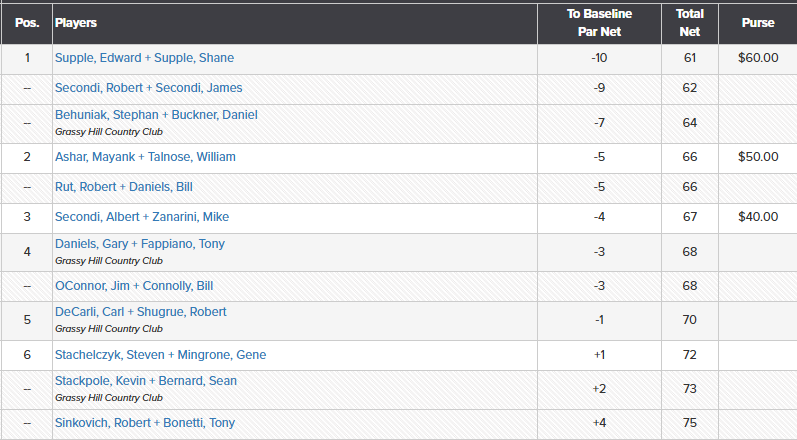Click the Players column header
Screen dimensions: 797x440
tap(76, 22)
